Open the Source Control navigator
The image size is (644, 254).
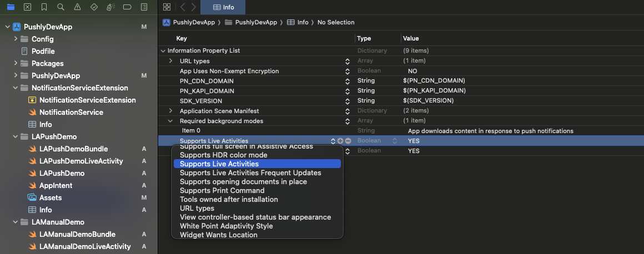tap(28, 7)
